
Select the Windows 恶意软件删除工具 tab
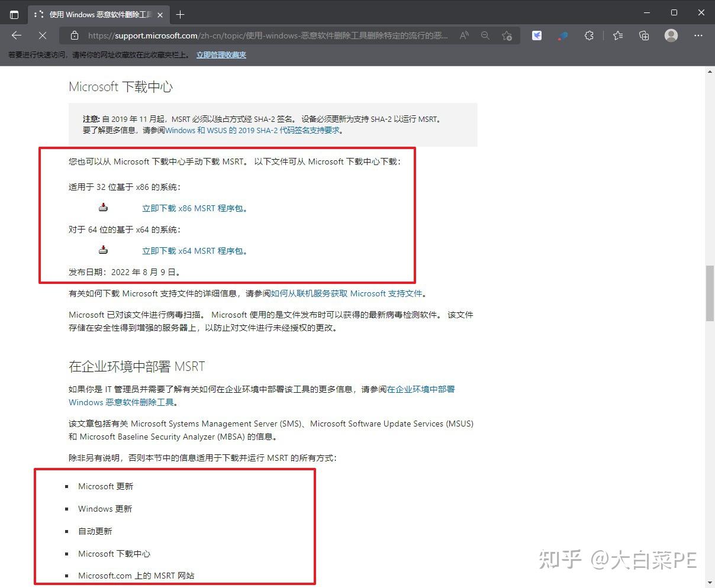click(99, 14)
